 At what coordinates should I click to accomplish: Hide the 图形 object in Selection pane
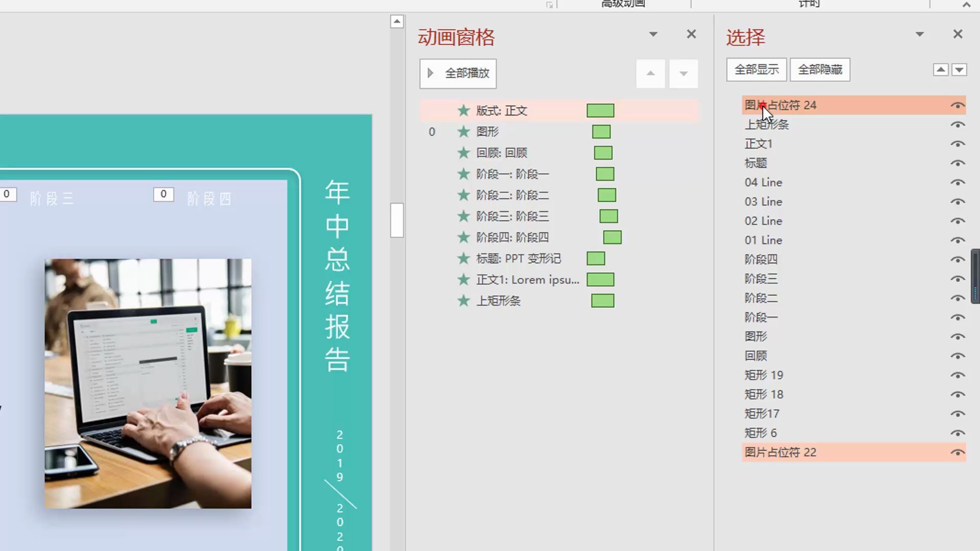click(x=958, y=337)
